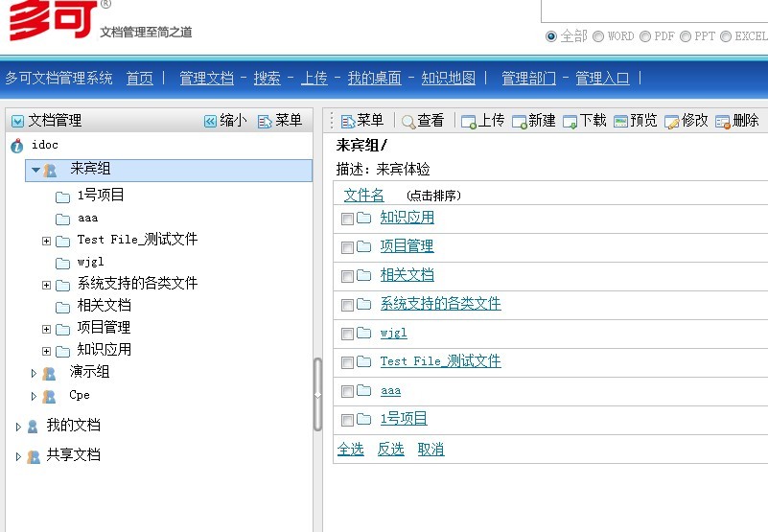Click the Upload icon in the toolbar
This screenshot has height=532, width=768.
coord(469,121)
